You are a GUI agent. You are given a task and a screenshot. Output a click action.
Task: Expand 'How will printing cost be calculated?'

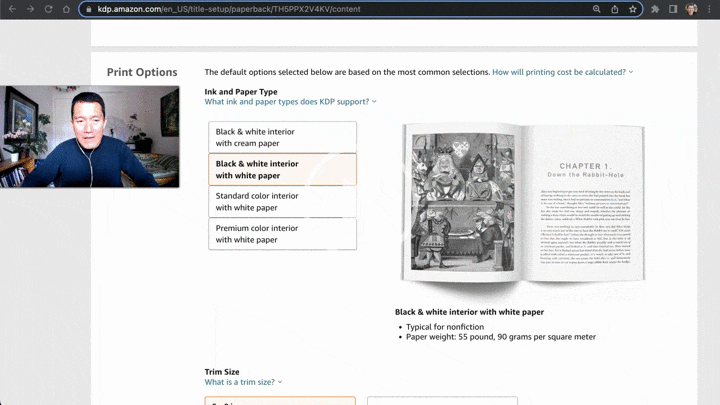point(562,72)
